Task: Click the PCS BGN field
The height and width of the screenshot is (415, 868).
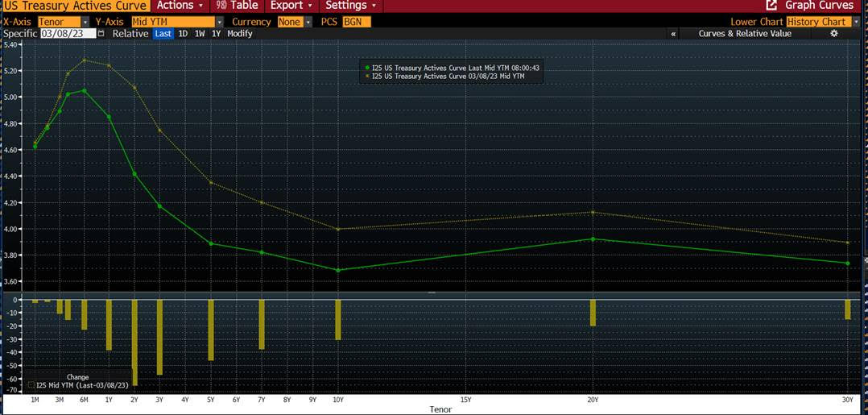Action: coord(357,23)
